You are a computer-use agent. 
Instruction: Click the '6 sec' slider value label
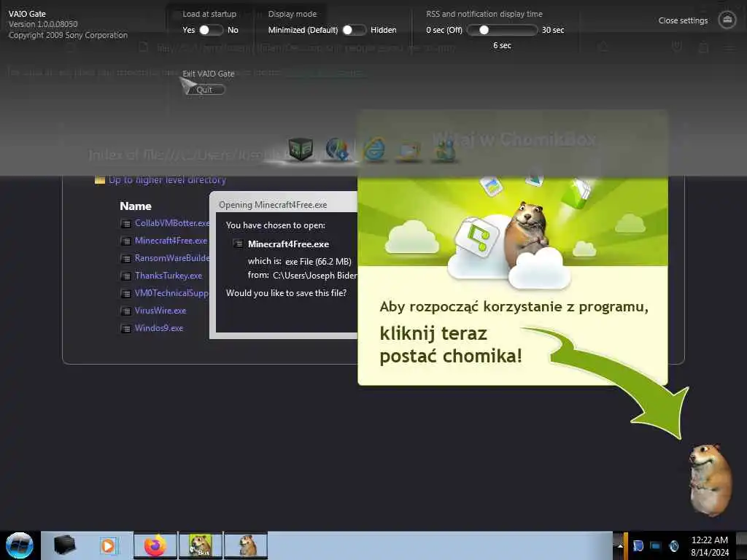[502, 45]
